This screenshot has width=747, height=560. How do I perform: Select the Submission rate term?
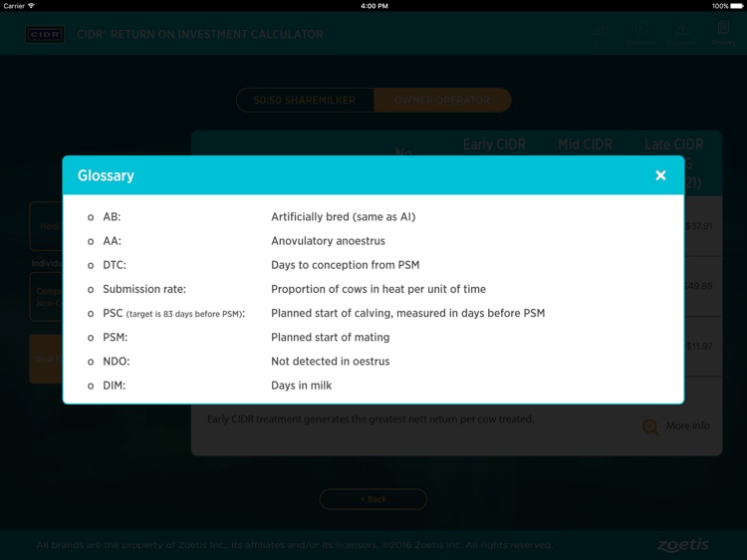tap(144, 289)
